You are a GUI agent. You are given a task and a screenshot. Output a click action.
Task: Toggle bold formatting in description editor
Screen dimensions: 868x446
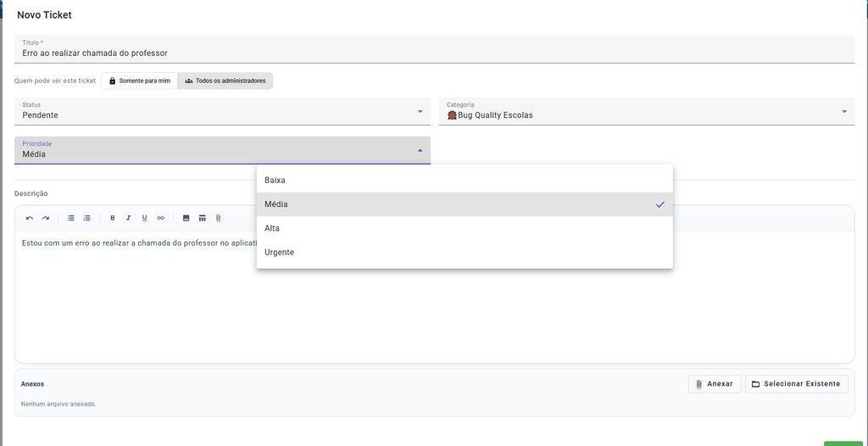click(x=113, y=218)
